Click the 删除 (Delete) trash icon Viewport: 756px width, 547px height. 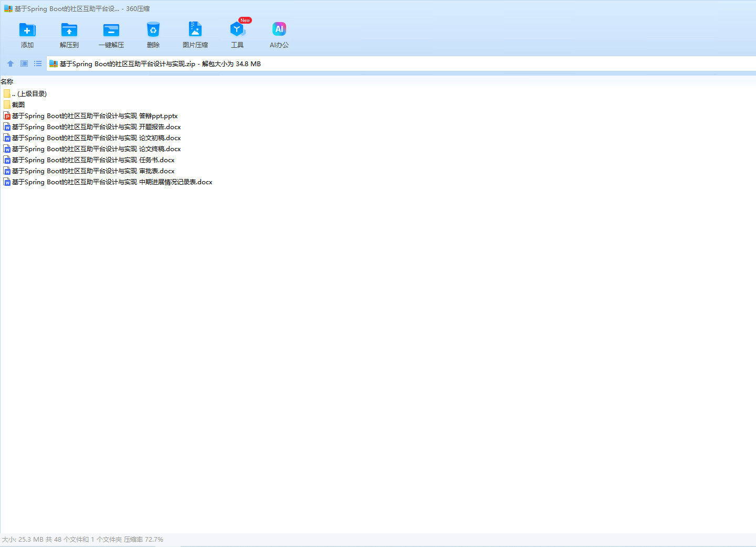click(153, 30)
